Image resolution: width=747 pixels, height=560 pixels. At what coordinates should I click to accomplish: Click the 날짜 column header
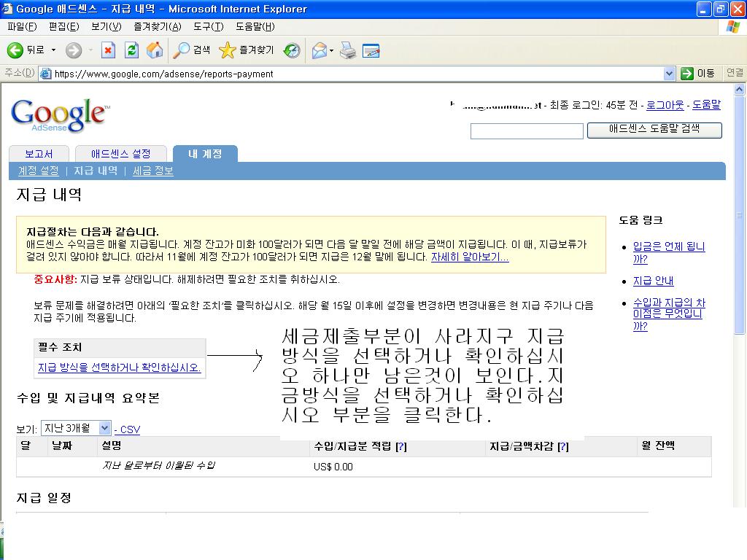[62, 446]
